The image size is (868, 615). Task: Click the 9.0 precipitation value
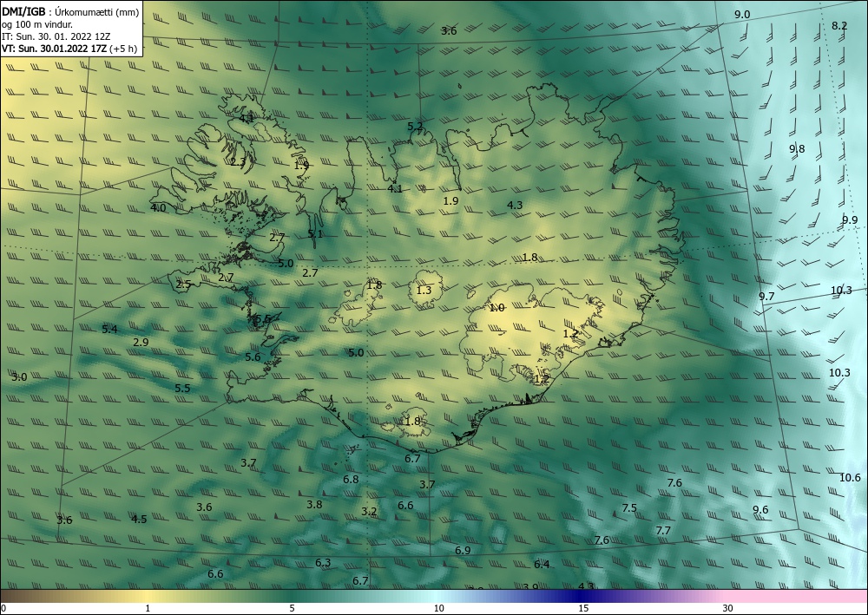742,15
